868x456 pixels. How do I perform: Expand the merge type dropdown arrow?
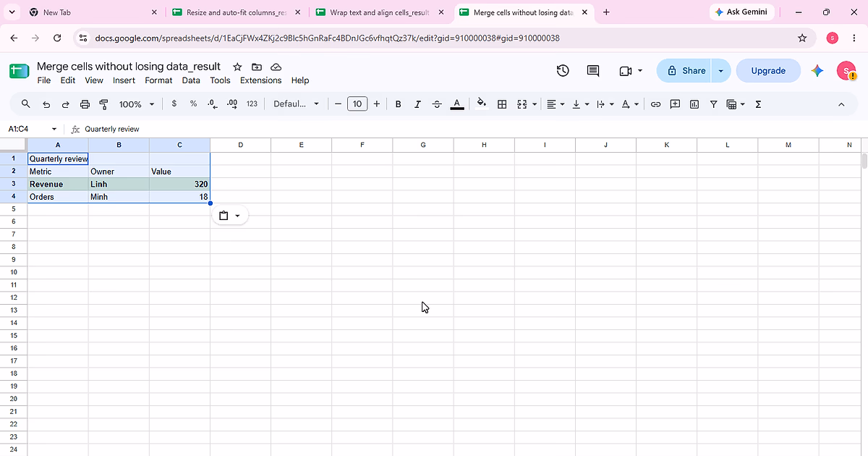(535, 104)
